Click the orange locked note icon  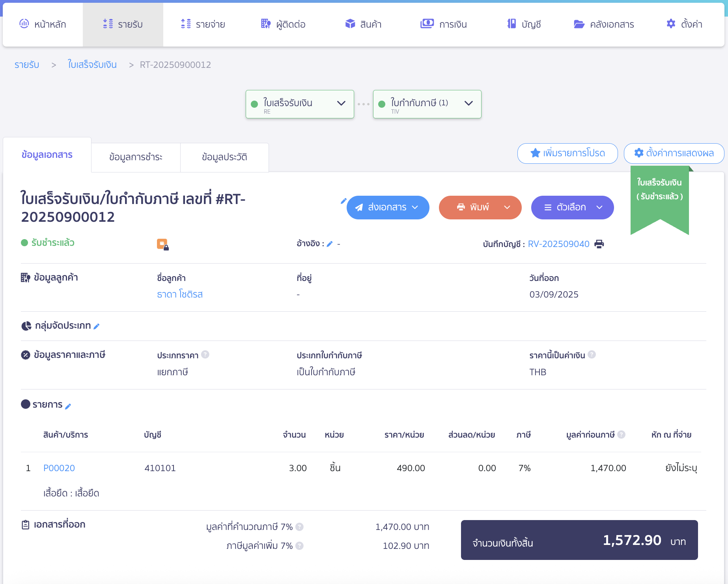click(x=162, y=244)
